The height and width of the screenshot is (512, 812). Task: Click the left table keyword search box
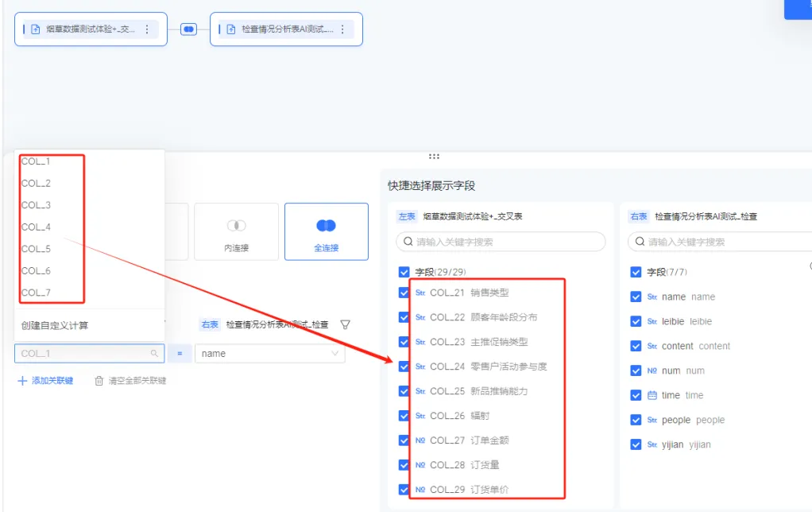point(501,242)
